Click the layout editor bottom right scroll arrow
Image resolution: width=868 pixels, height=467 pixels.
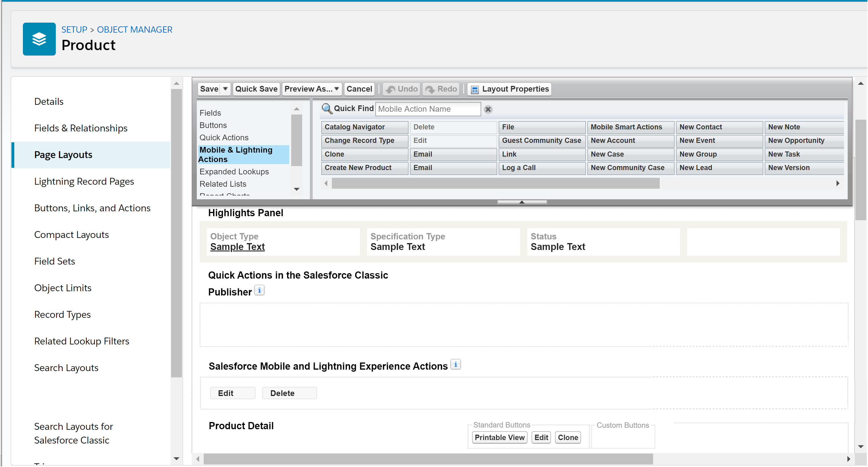click(849, 459)
